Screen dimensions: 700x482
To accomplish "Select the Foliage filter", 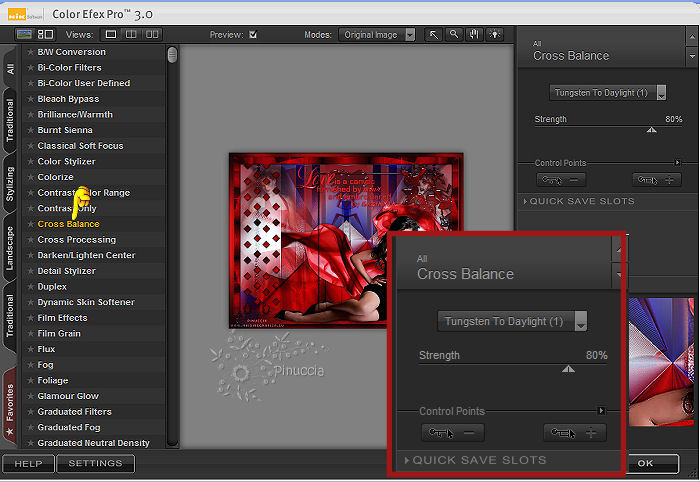I will [53, 380].
